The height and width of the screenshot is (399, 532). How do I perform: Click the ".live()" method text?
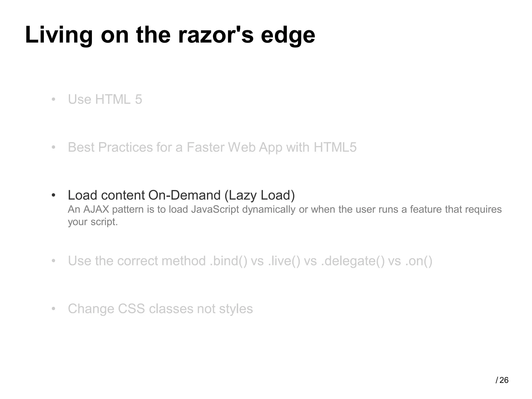(284, 261)
